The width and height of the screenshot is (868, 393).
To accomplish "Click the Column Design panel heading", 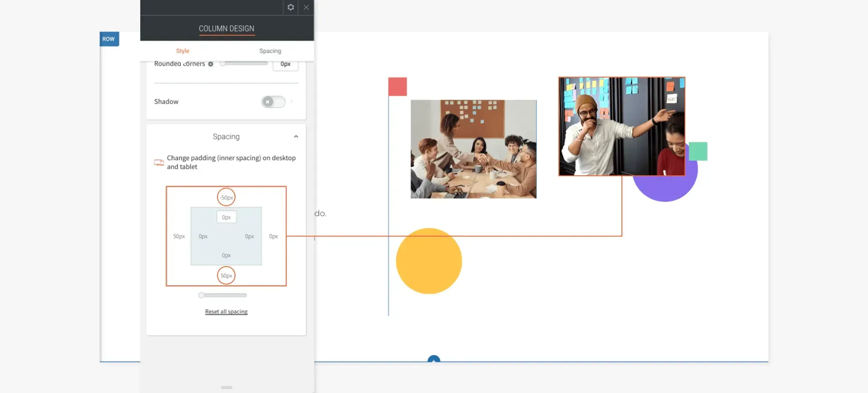I will [x=226, y=28].
